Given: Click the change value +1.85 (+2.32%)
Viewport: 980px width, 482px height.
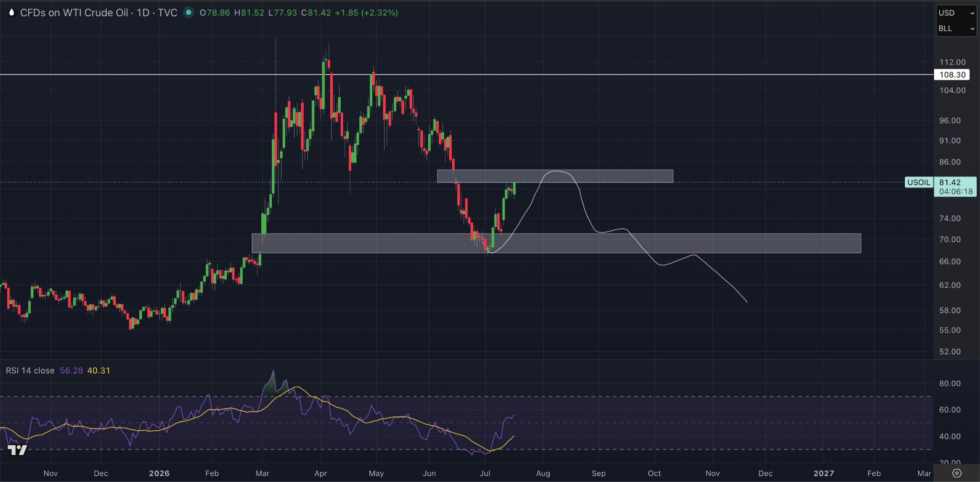Looking at the screenshot, I should pos(367,13).
